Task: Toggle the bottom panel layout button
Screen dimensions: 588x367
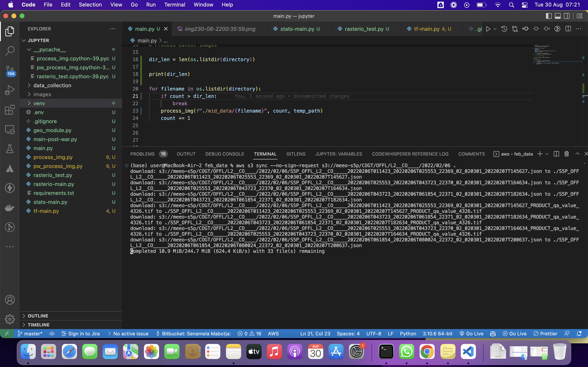Action: pos(558,16)
